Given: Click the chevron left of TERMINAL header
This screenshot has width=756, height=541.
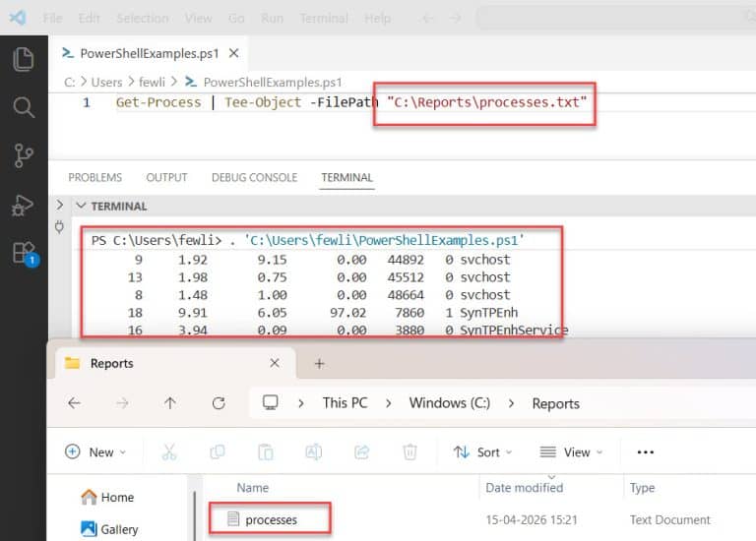Looking at the screenshot, I should pos(60,206).
